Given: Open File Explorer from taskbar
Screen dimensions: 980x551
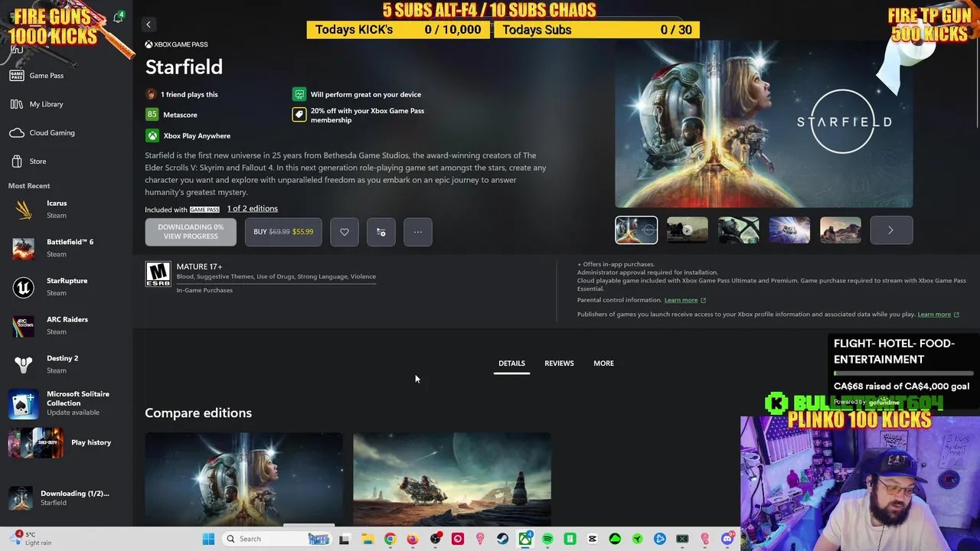Looking at the screenshot, I should [x=367, y=539].
